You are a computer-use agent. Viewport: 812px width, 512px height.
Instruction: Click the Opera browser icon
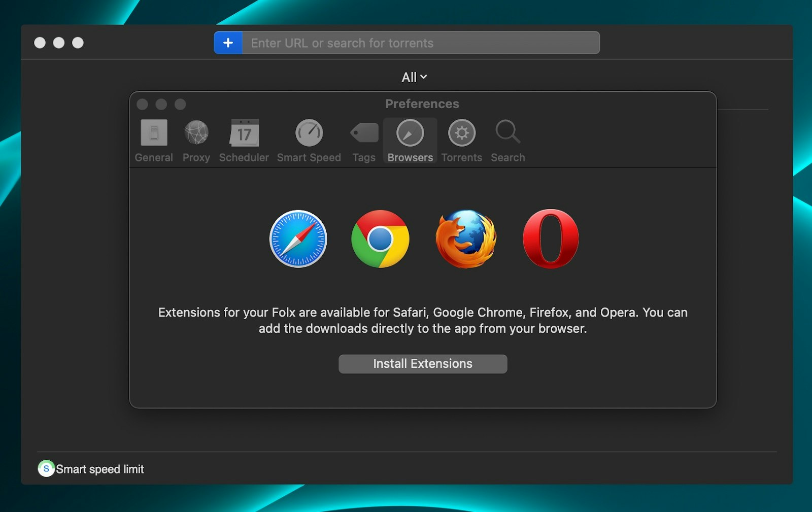[551, 238]
